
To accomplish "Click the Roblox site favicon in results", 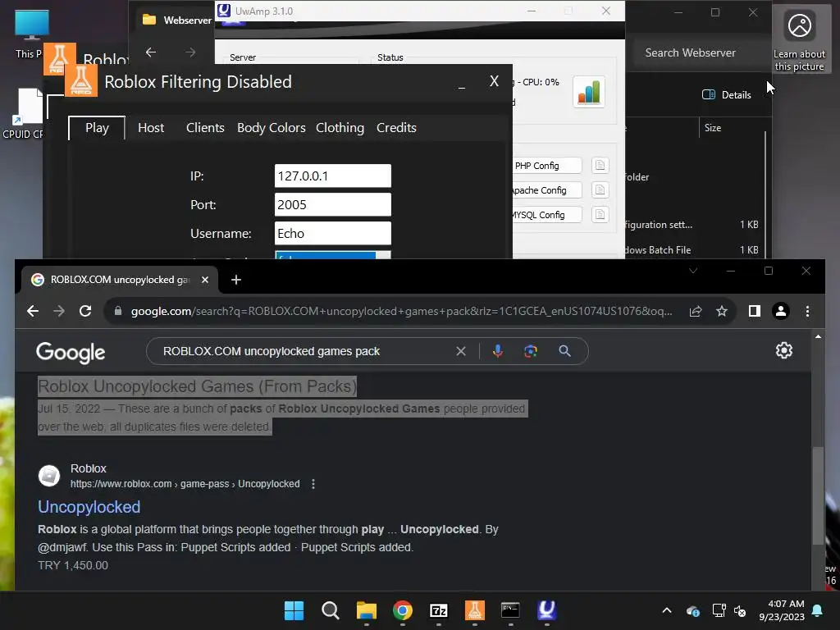I will coord(49,476).
